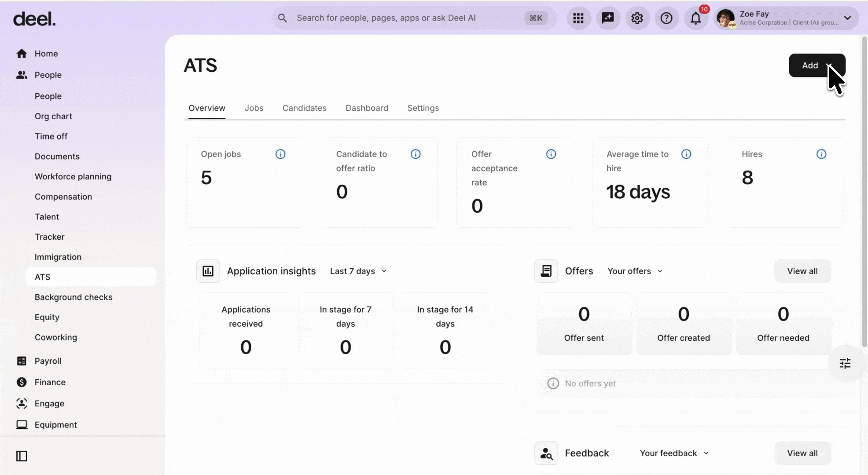Expand Your feedback dropdown
This screenshot has width=868, height=475.
[674, 453]
